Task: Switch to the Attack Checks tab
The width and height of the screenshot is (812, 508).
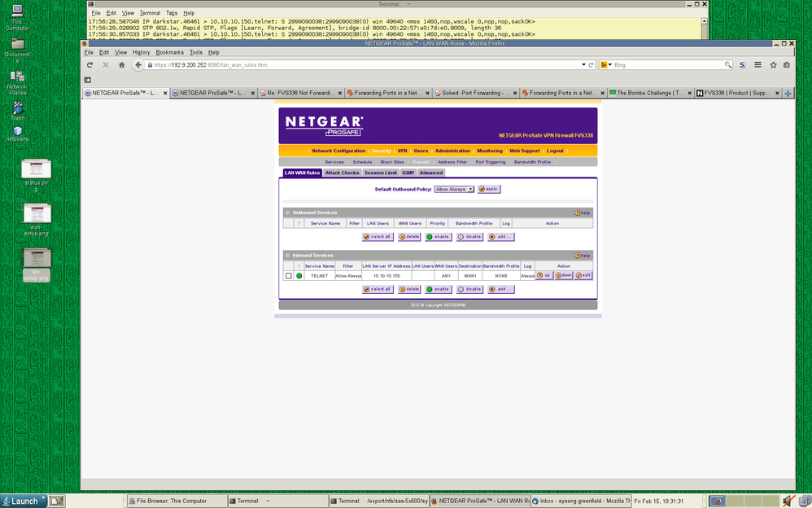Action: [x=342, y=173]
